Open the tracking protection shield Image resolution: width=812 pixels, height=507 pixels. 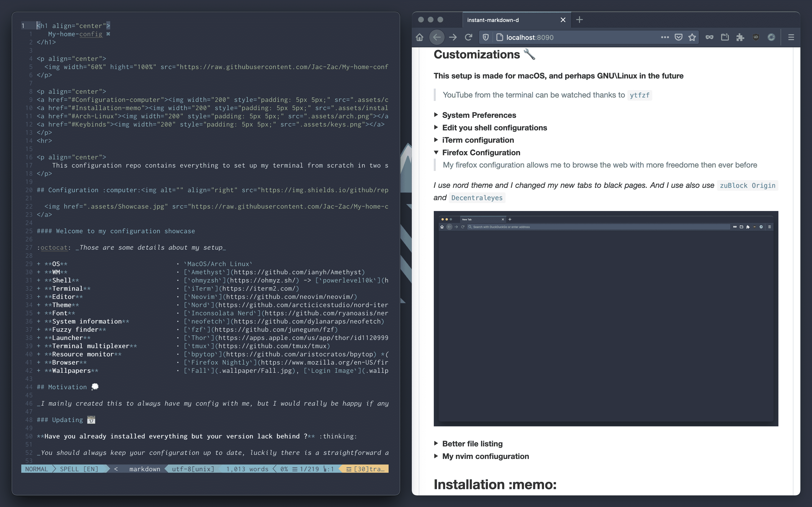tap(486, 37)
